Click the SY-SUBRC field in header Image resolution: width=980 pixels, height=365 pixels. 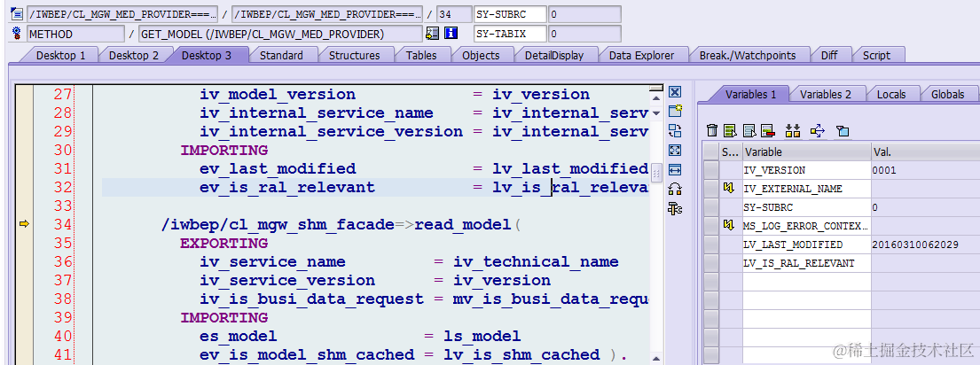point(510,13)
